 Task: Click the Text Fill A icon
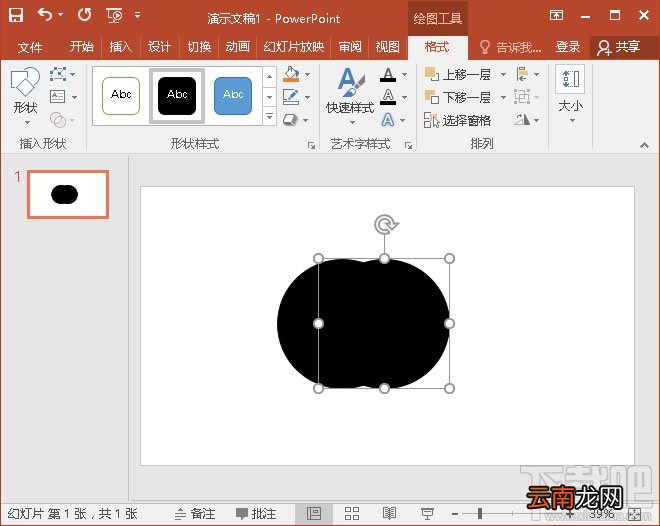coord(388,75)
